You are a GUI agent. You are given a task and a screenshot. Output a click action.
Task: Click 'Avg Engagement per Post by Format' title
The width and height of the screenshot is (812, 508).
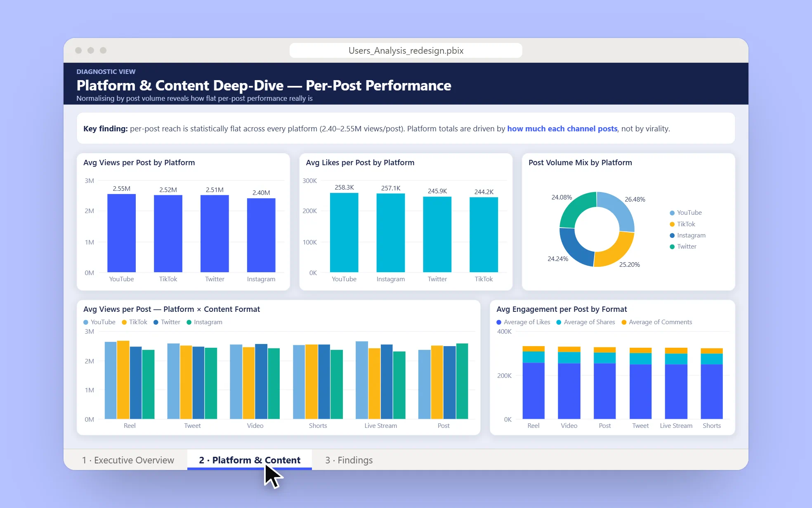coord(562,309)
